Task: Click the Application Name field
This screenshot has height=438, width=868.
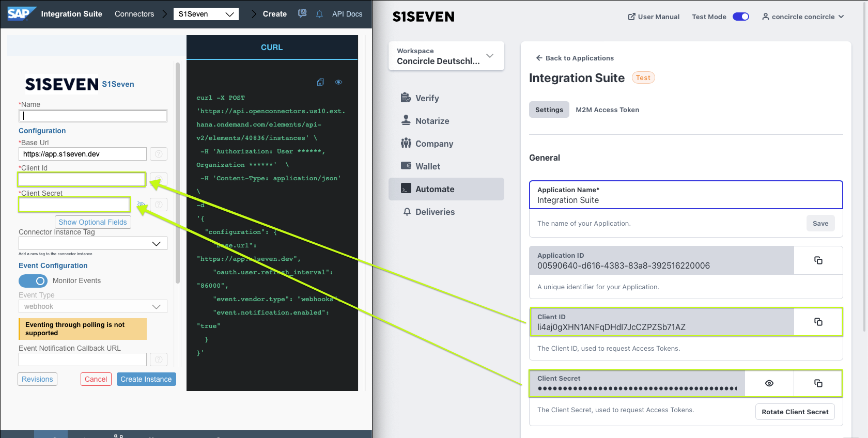Action: tap(686, 195)
